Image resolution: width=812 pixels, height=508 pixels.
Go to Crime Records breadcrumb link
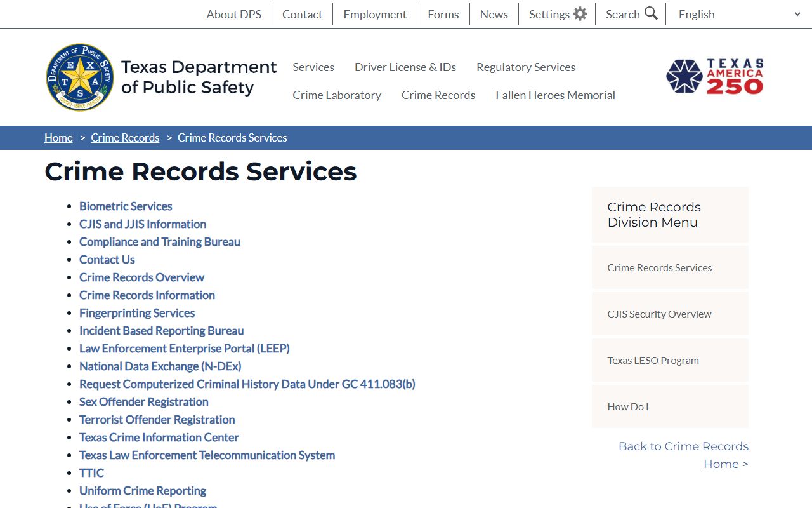[x=125, y=138]
